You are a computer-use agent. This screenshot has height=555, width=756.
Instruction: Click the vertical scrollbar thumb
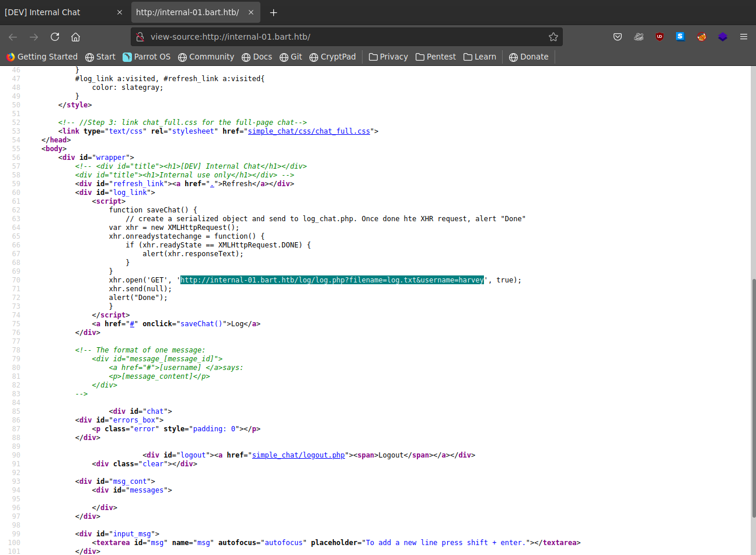click(x=753, y=399)
